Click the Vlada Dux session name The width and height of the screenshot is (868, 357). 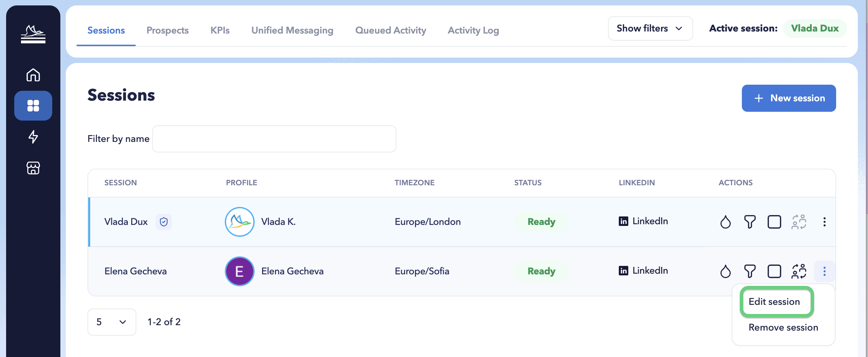[x=126, y=222]
